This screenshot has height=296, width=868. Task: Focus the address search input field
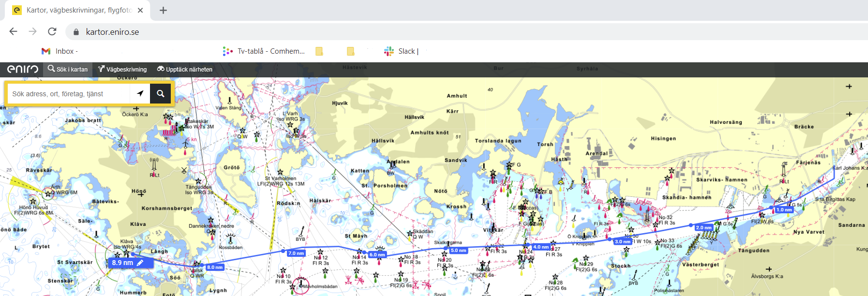click(68, 94)
